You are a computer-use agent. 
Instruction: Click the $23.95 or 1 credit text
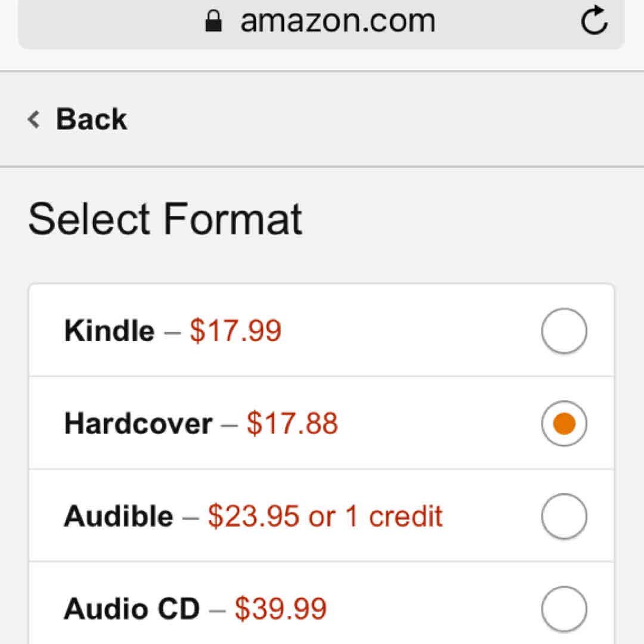pyautogui.click(x=325, y=516)
